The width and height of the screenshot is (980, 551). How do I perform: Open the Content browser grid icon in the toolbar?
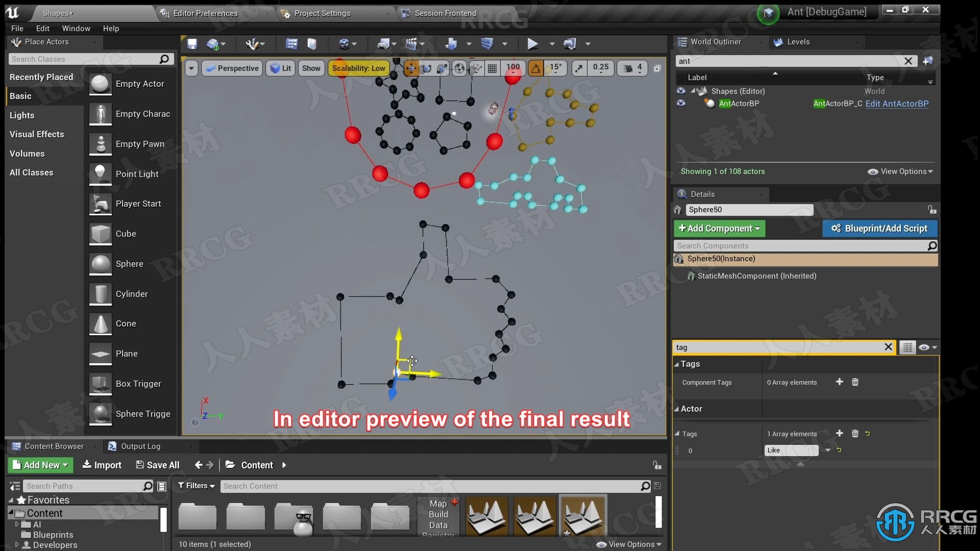point(291,44)
